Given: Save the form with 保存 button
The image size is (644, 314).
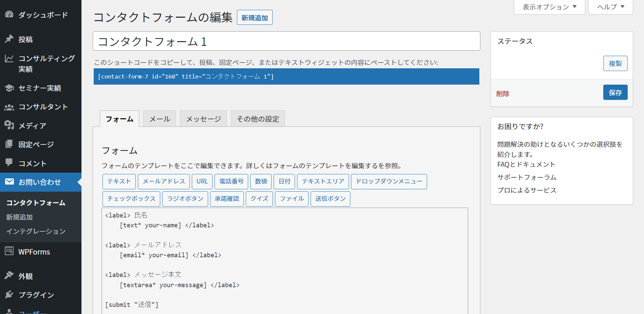Looking at the screenshot, I should tap(615, 92).
